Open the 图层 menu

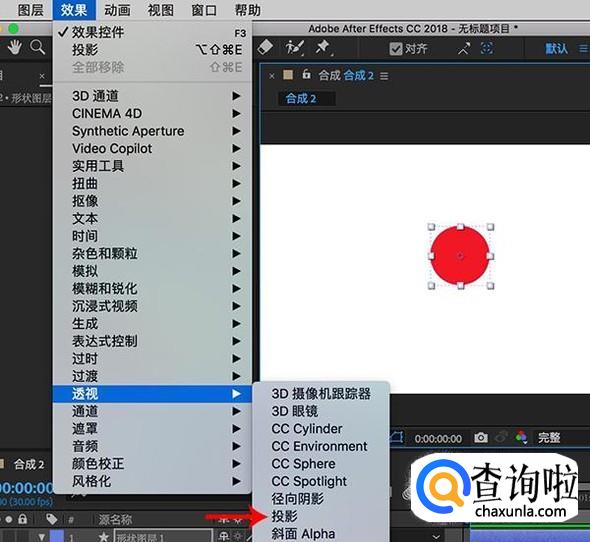coord(30,10)
